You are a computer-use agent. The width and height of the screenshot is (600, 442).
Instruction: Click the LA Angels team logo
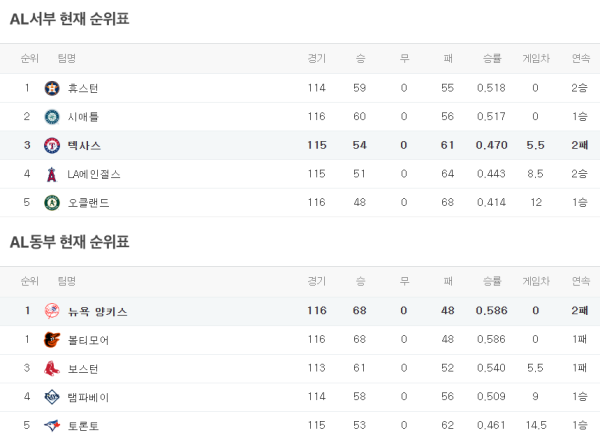[52, 174]
